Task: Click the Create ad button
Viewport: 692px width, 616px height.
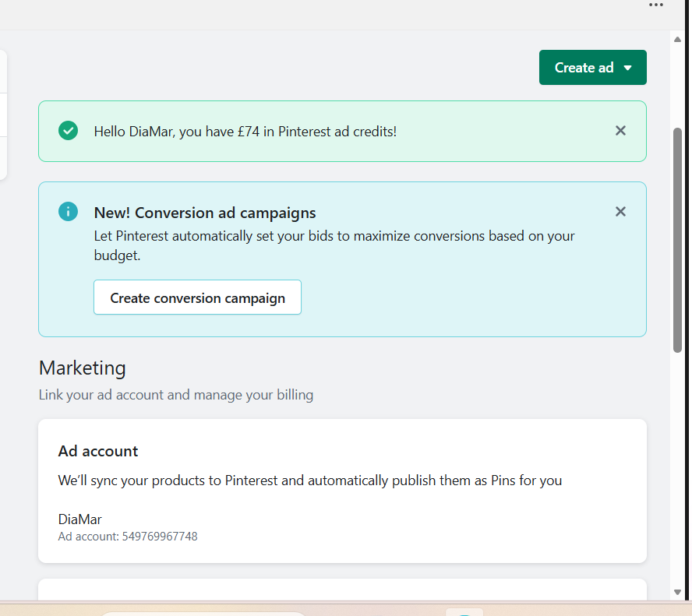Action: 584,68
